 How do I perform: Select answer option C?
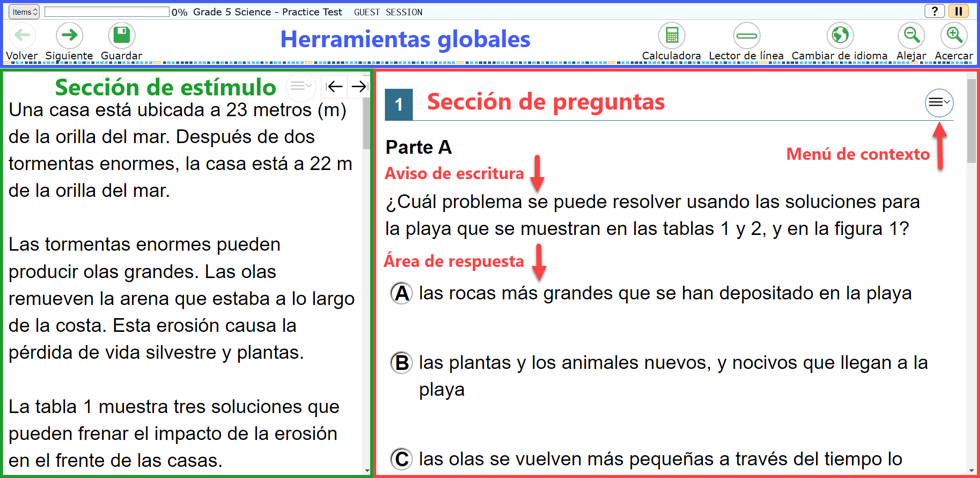402,459
